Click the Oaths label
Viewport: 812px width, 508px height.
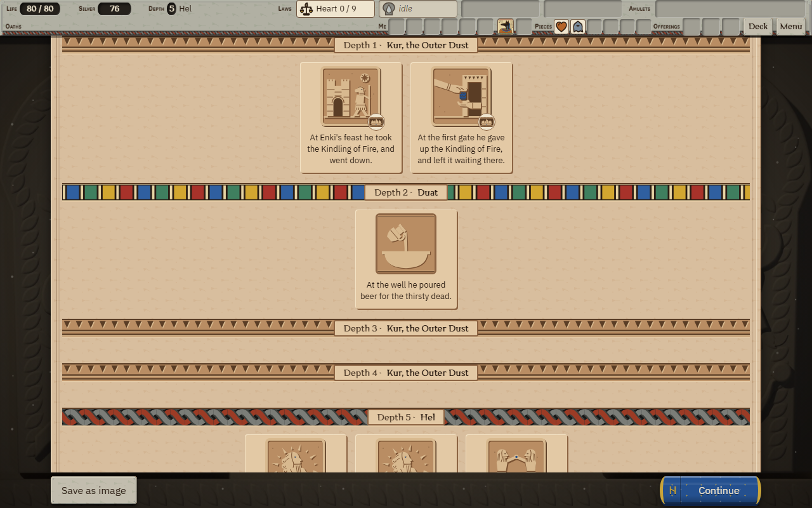click(13, 27)
